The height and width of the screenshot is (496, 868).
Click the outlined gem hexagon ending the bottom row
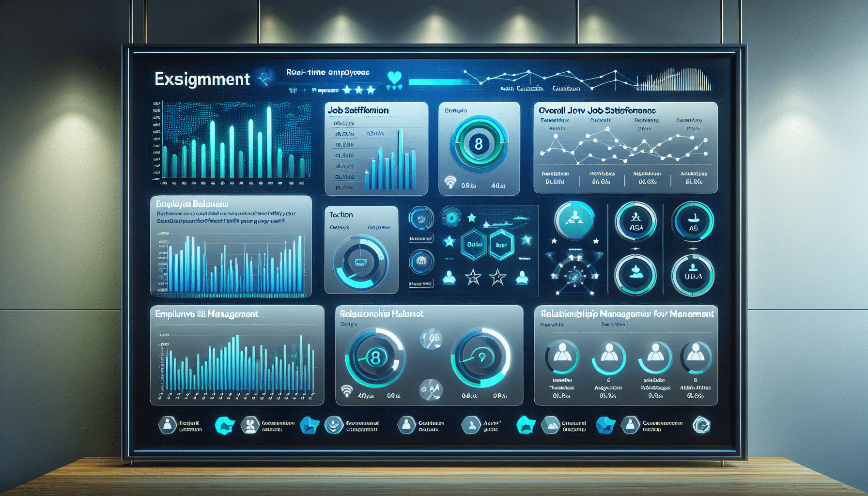pos(701,425)
